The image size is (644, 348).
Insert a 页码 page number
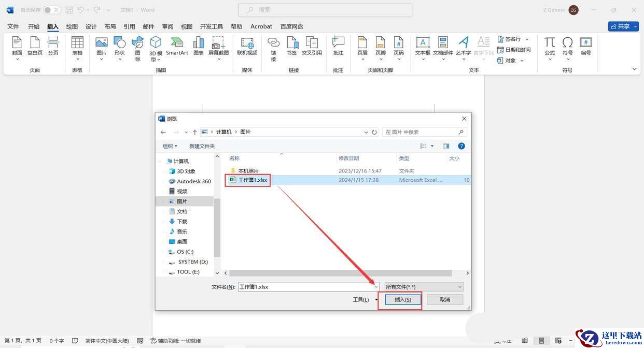(398, 48)
